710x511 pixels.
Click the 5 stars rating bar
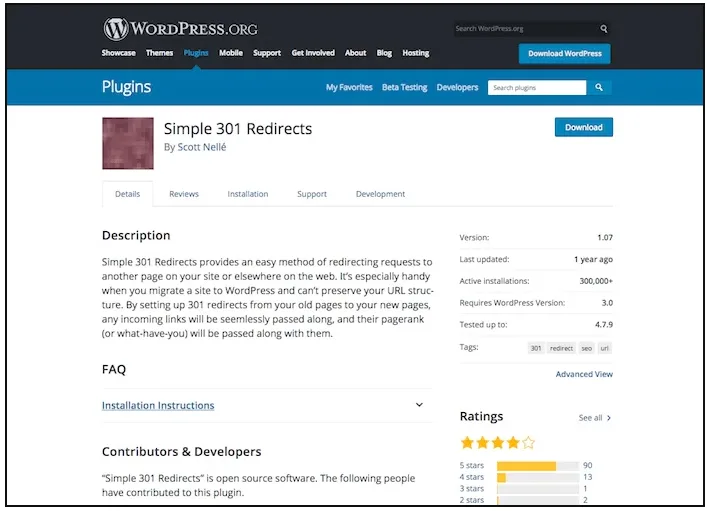click(x=538, y=466)
